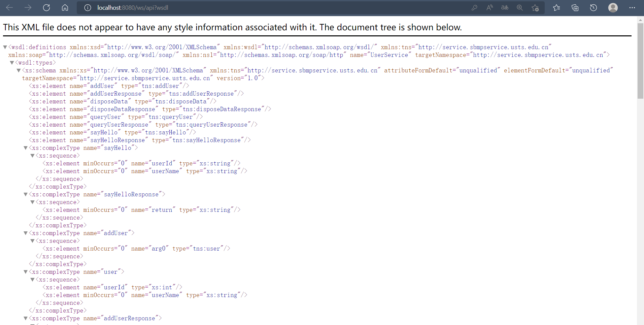This screenshot has width=644, height=325.
Task: Start Read aloud from address bar
Action: [489, 7]
